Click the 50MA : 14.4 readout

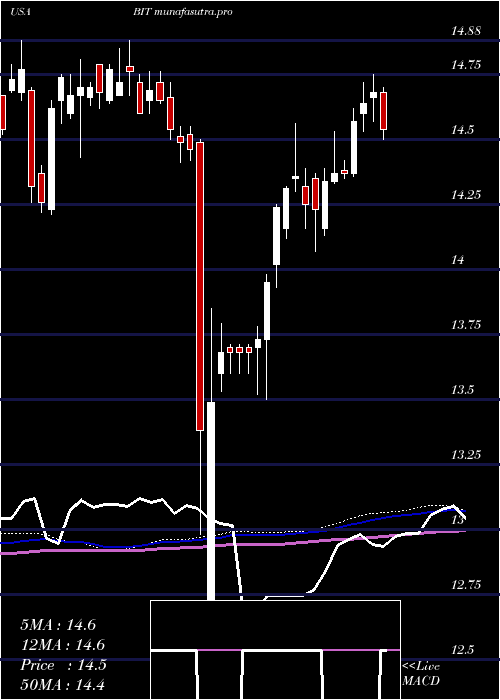point(63,684)
